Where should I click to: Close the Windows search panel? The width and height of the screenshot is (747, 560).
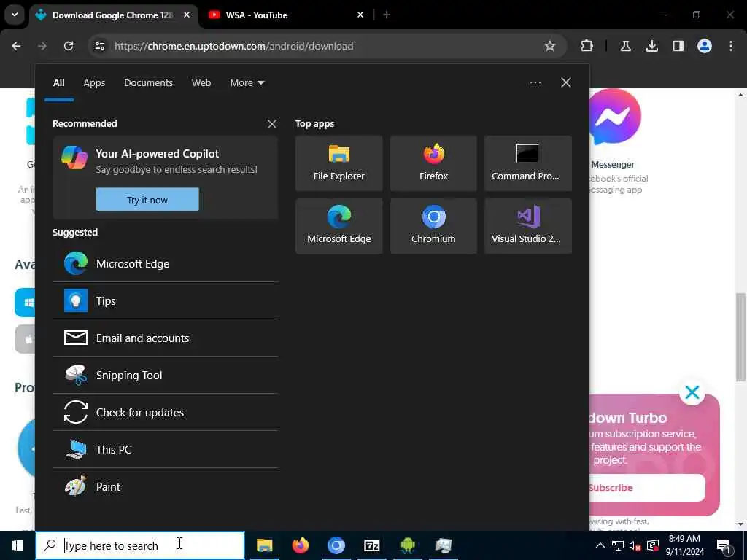point(565,82)
